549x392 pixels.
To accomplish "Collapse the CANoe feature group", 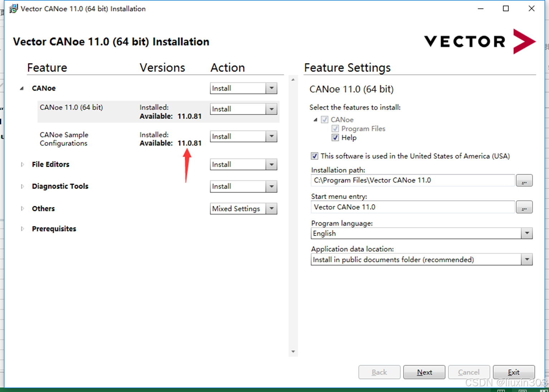I will pyautogui.click(x=22, y=88).
